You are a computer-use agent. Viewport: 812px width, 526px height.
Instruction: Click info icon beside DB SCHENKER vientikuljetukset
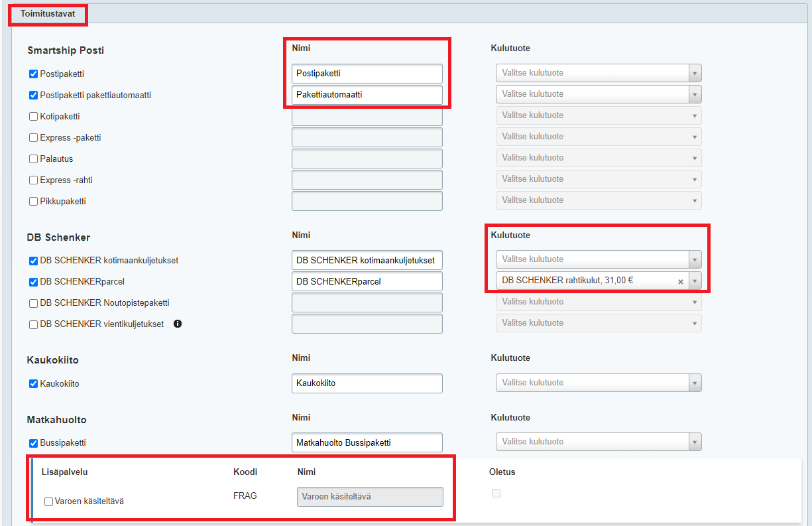tap(178, 324)
